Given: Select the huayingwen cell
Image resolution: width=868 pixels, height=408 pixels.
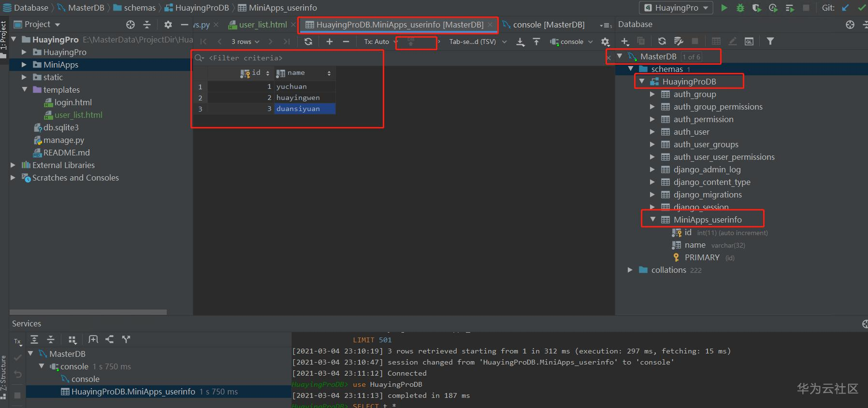Looking at the screenshot, I should (304, 98).
